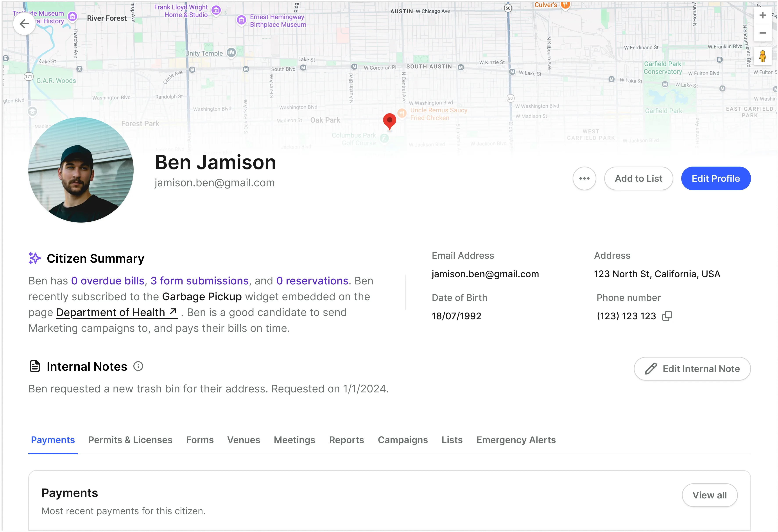Select the Street View pegman icon
The image size is (778, 532).
click(763, 56)
